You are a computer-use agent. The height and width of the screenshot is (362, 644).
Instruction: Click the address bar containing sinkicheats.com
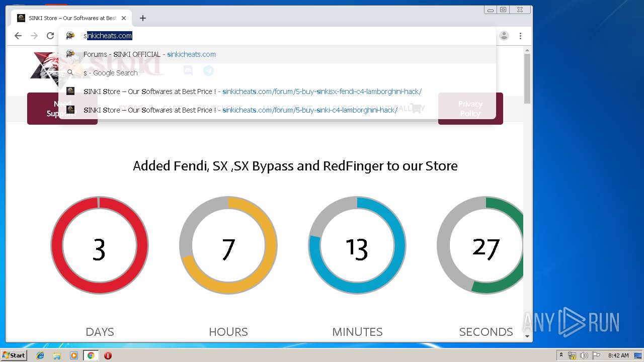tap(277, 36)
